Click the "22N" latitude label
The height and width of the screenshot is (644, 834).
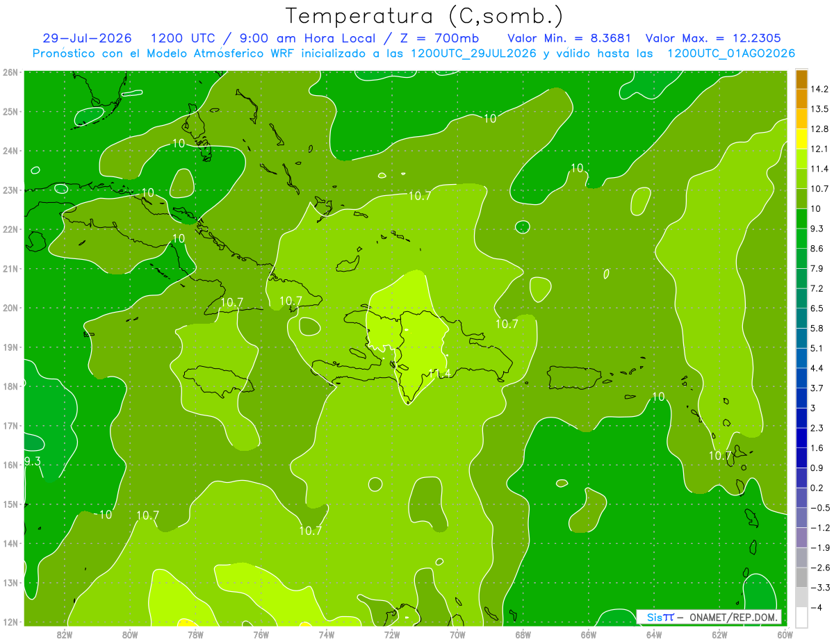tap(10, 229)
